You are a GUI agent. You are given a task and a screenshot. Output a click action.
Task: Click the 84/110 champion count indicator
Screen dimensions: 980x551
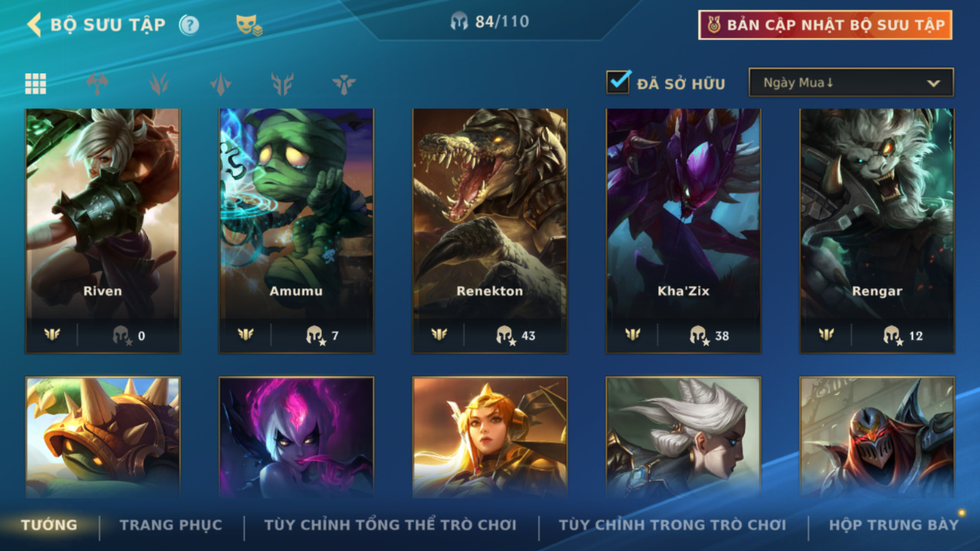click(490, 22)
